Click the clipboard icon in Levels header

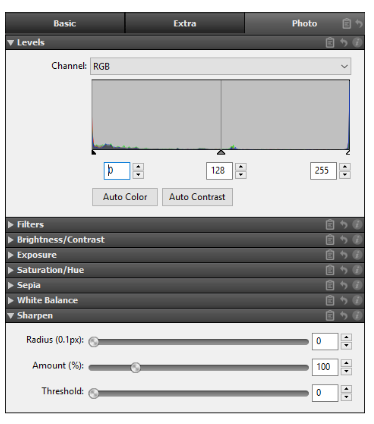click(x=330, y=43)
